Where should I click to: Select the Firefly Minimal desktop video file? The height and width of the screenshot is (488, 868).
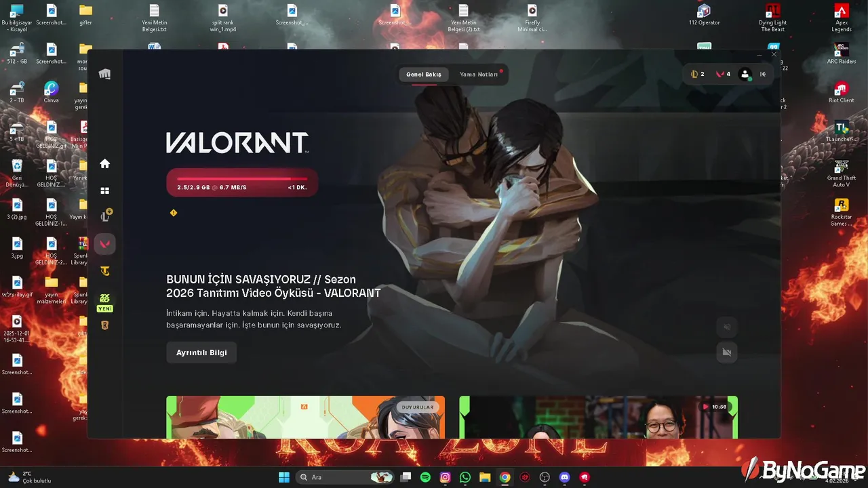click(532, 18)
